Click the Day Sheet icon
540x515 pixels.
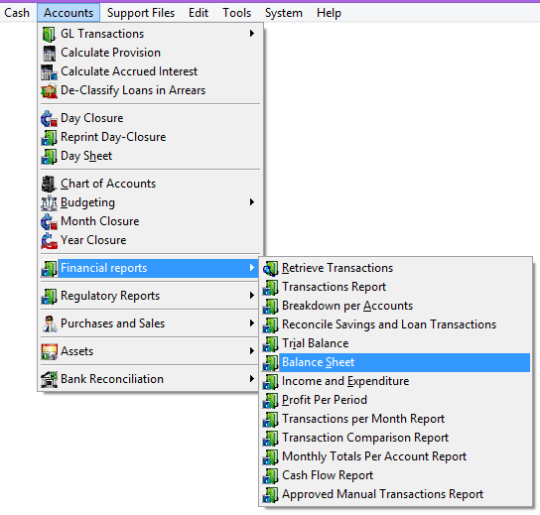(x=49, y=156)
